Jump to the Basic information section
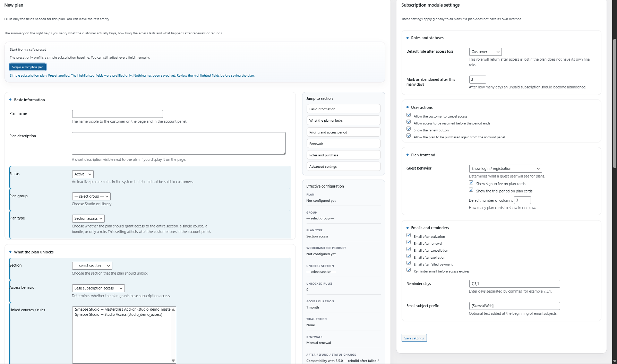617x364 pixels. [343, 109]
